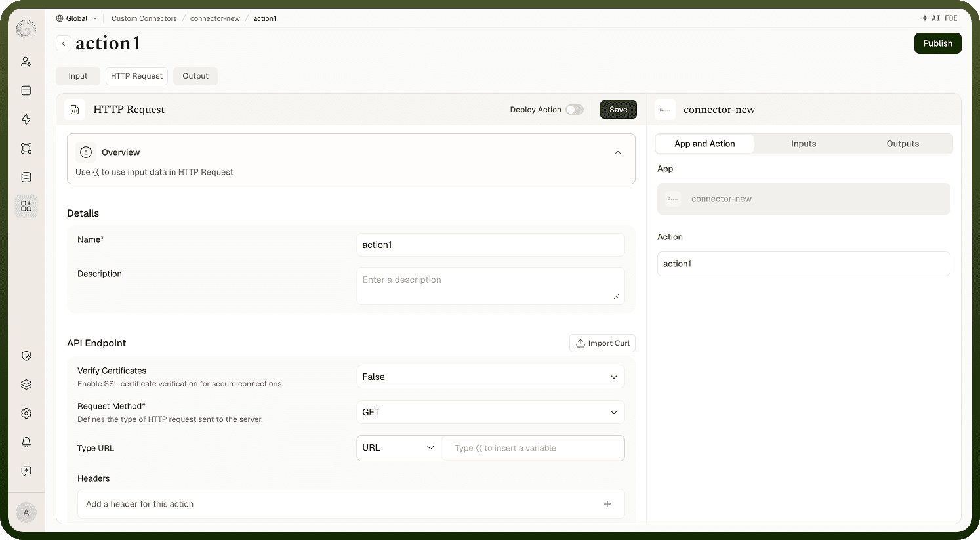Open the Verify Certificates dropdown

tap(491, 377)
